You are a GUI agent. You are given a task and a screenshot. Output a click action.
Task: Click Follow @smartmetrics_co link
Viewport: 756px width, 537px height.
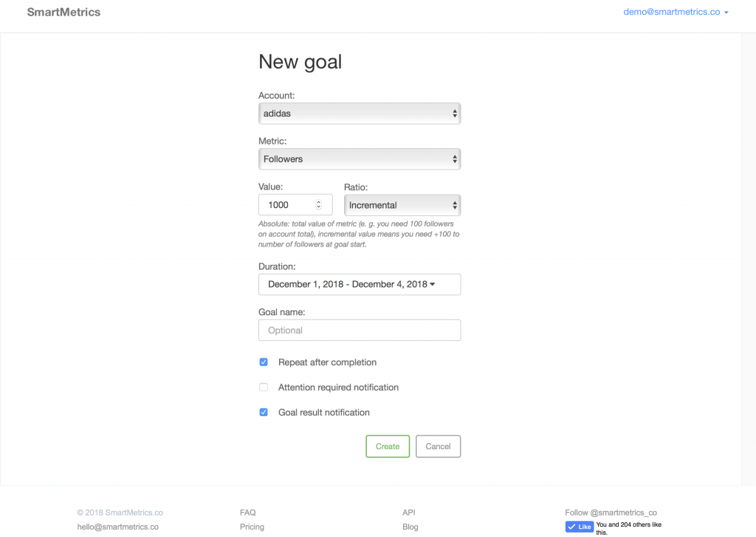pos(611,513)
